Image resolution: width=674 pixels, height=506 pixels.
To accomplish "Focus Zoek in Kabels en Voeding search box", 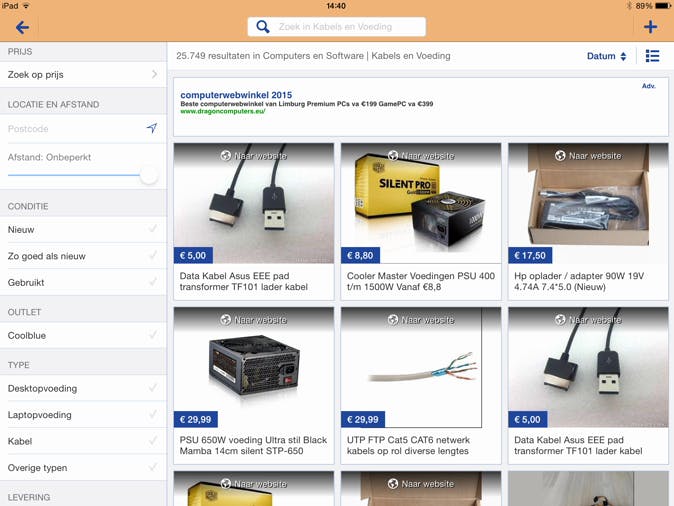I will (x=337, y=27).
